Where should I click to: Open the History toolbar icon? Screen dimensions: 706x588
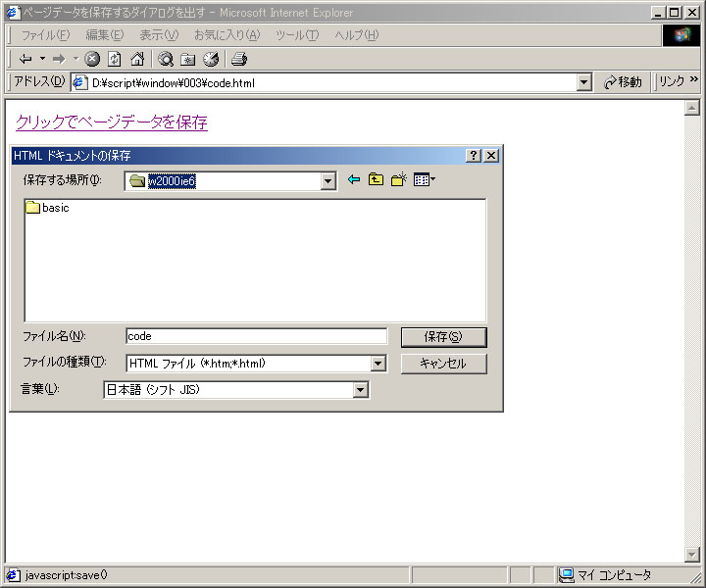pyautogui.click(x=211, y=59)
